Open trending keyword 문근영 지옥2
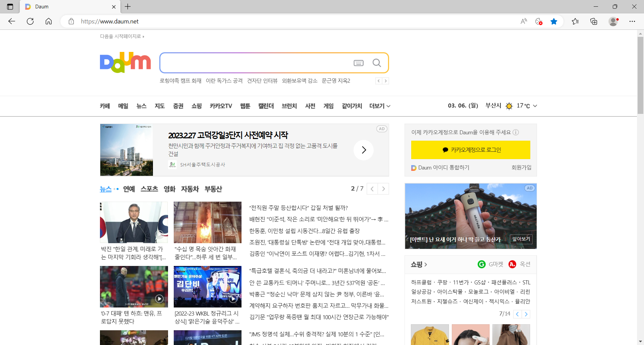Screen dimensions: 644x345 336,81
